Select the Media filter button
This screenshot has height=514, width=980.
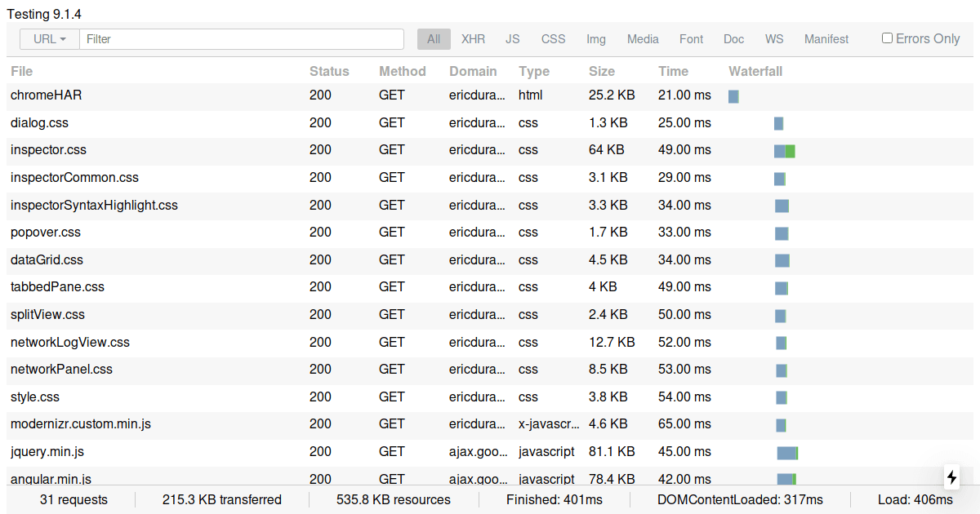point(643,39)
